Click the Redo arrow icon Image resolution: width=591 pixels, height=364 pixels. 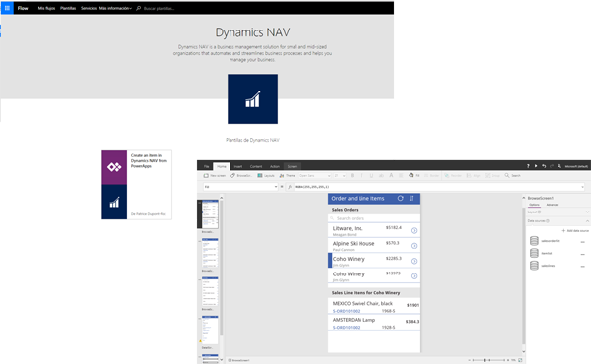552,166
